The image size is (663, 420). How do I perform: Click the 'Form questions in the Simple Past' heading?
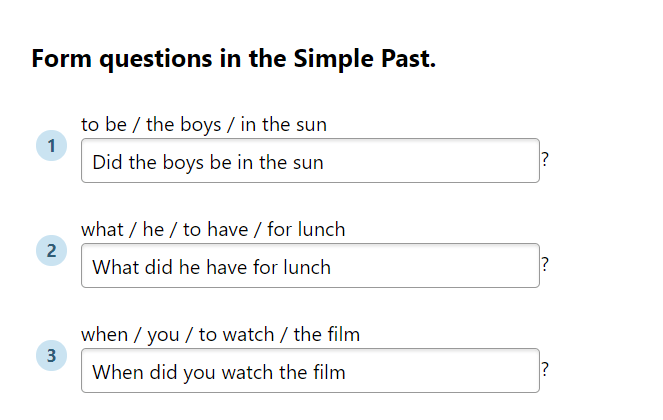pos(233,59)
